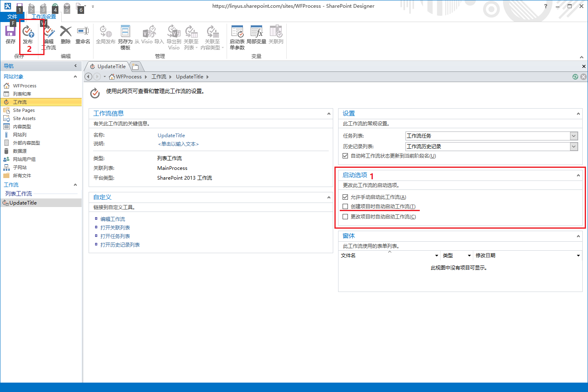Click the Undo icon in quick access toolbar

(31, 7)
